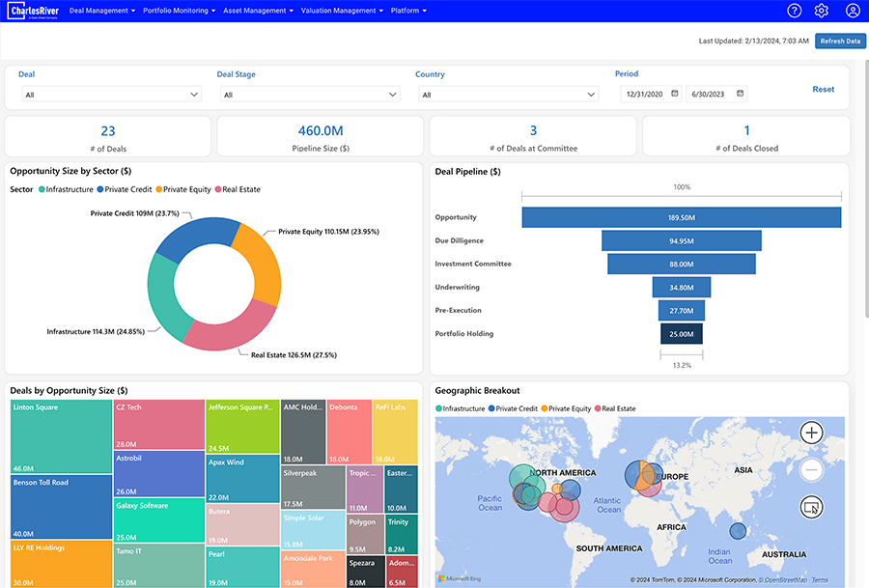Viewport: 869px width, 588px height.
Task: Open the user profile icon
Action: click(853, 11)
